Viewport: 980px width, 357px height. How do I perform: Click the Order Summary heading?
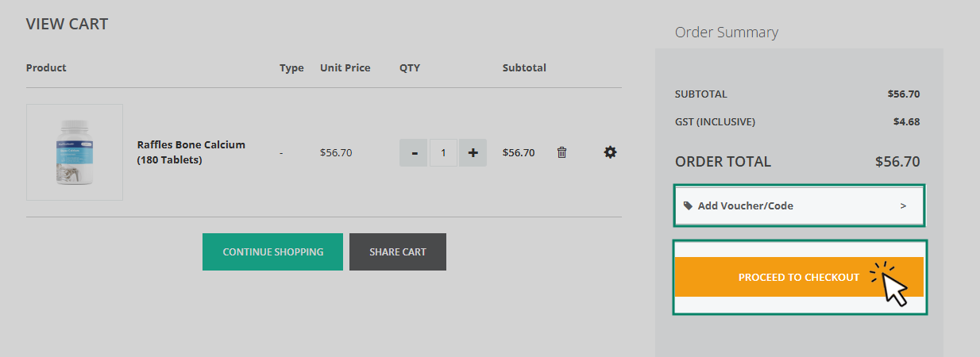(x=726, y=33)
